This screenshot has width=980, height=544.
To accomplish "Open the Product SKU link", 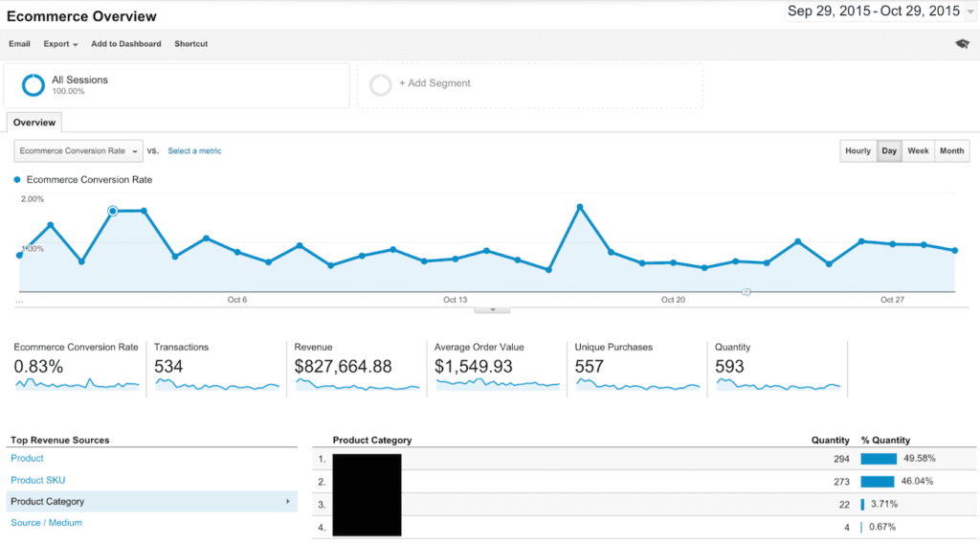I will point(37,480).
